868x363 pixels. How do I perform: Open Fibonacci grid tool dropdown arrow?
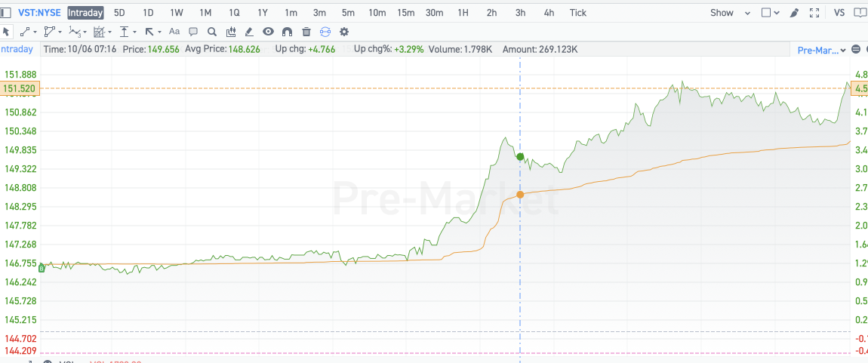(109, 32)
